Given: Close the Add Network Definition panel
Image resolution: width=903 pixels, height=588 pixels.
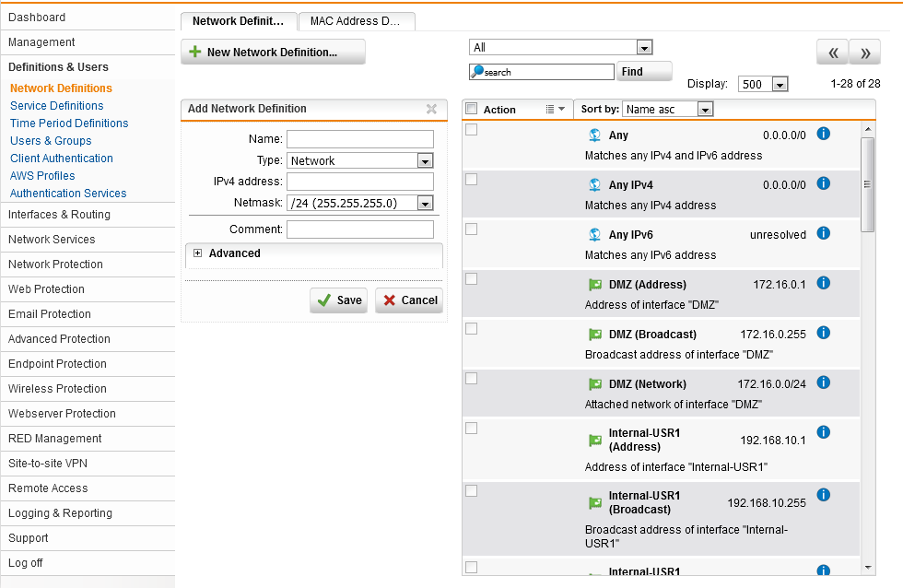Looking at the screenshot, I should [x=431, y=109].
